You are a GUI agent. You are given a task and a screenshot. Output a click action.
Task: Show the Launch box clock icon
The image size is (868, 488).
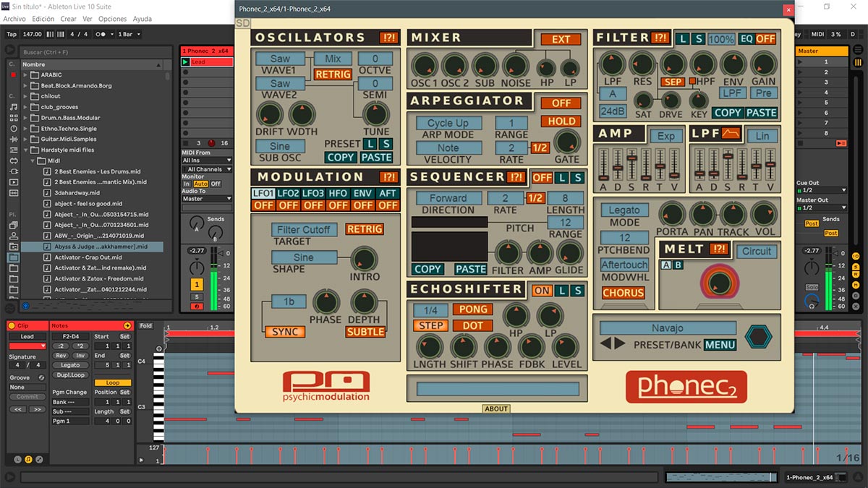click(x=17, y=459)
